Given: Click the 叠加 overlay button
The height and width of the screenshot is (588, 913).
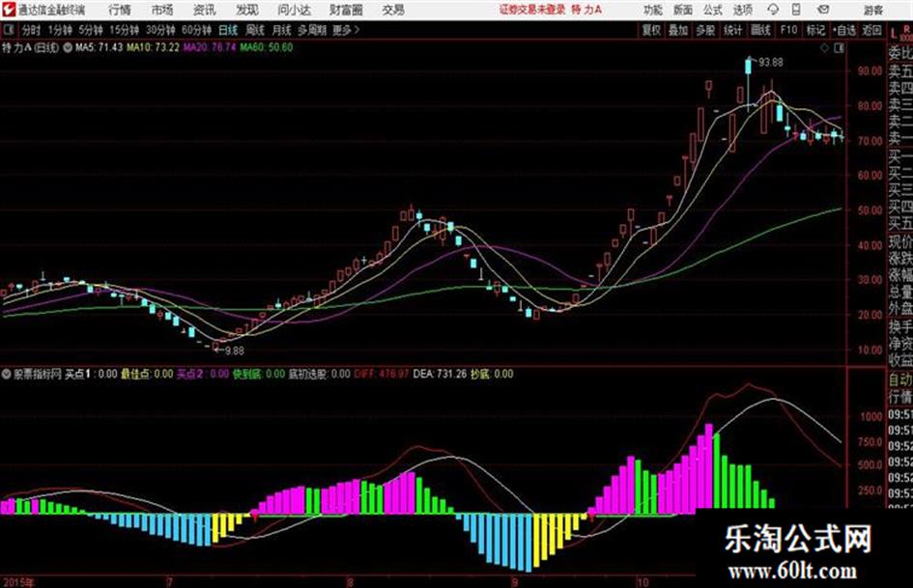Looking at the screenshot, I should [x=678, y=30].
